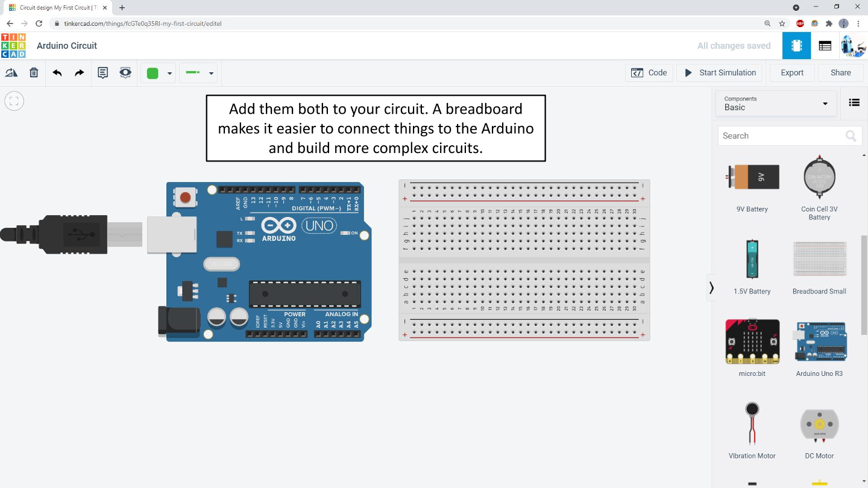Collapse the components side panel
The width and height of the screenshot is (868, 488).
(x=711, y=288)
